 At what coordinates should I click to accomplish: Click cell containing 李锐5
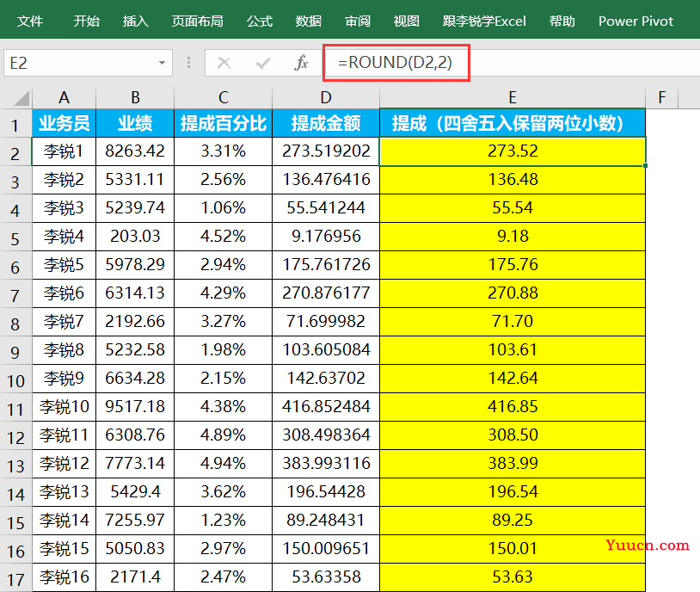pyautogui.click(x=64, y=265)
